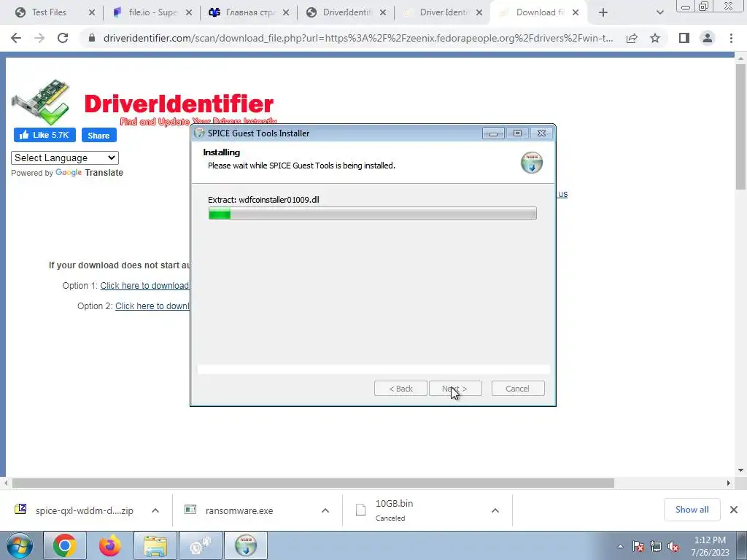Click the gears taskbar icon
Image resolution: width=747 pixels, height=560 pixels.
[201, 545]
